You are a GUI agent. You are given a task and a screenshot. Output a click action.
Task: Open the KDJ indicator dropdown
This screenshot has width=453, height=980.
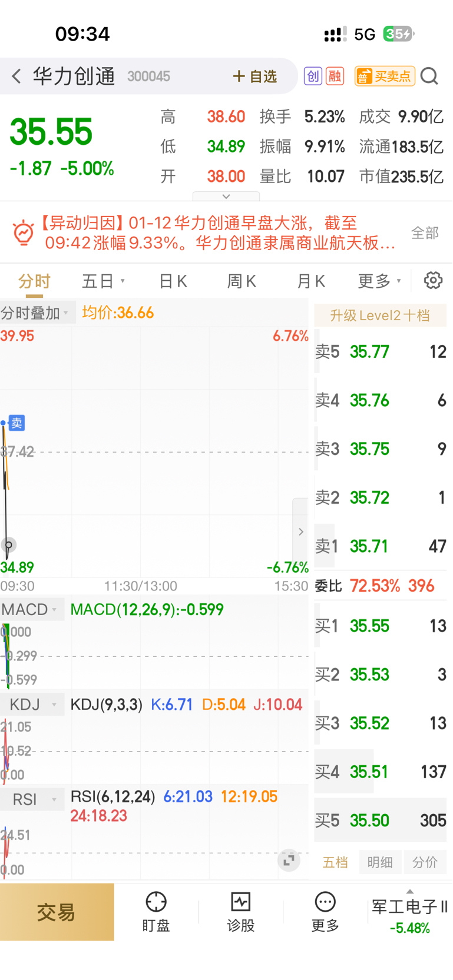pos(32,705)
